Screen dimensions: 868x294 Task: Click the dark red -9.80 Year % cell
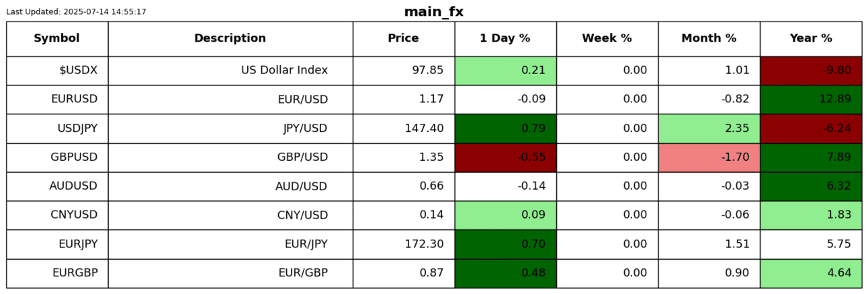tap(811, 71)
